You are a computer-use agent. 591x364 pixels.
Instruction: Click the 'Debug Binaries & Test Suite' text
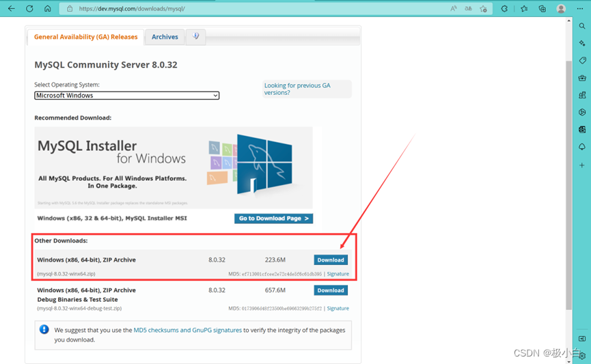pyautogui.click(x=77, y=300)
